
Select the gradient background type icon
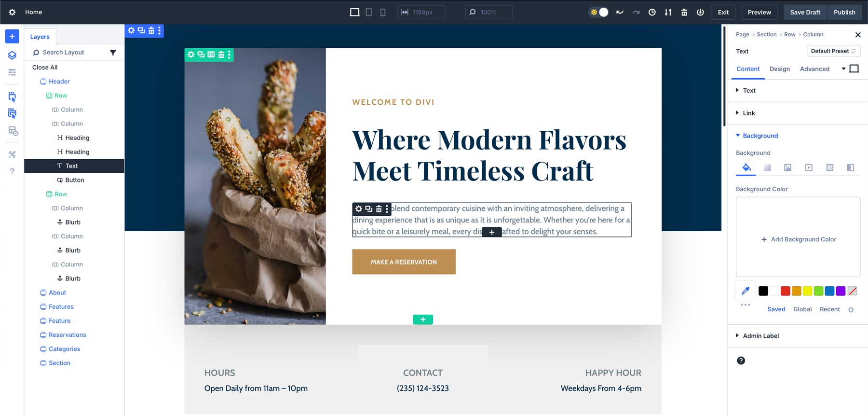[x=767, y=167]
